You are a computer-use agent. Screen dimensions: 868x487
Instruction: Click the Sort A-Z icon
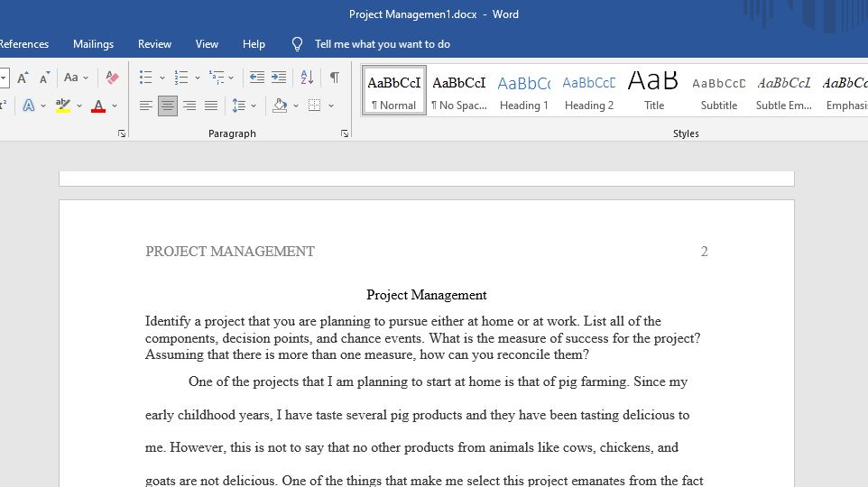[x=308, y=78]
